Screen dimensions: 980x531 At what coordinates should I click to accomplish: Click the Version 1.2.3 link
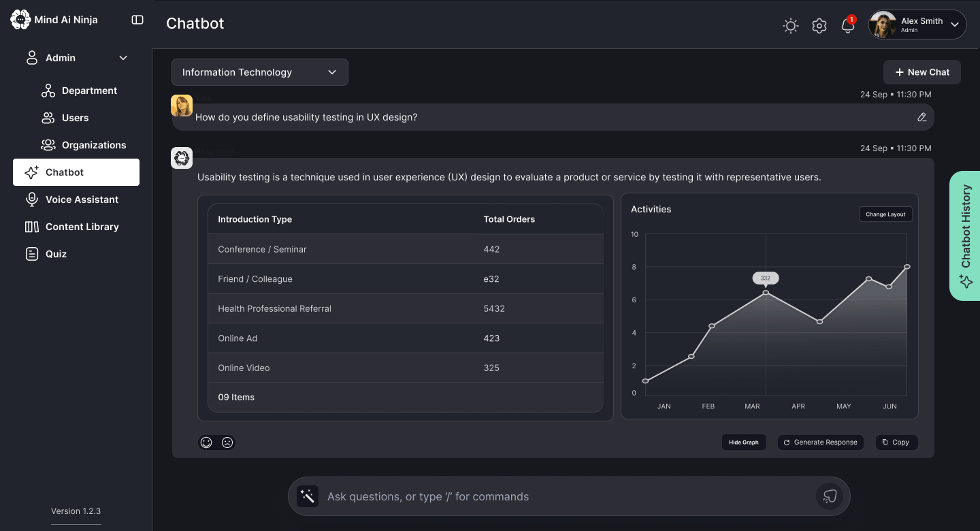click(x=76, y=511)
